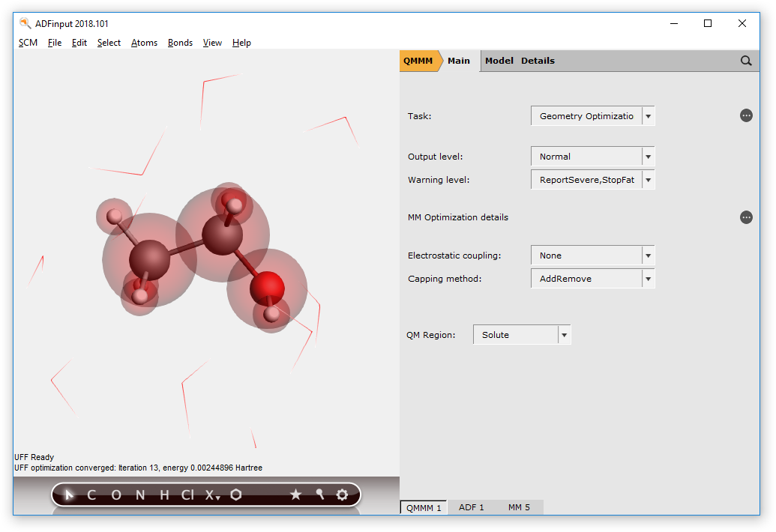Image resolution: width=776 pixels, height=532 pixels.
Task: Expand the Electrostatic coupling dropdown
Action: (x=649, y=256)
